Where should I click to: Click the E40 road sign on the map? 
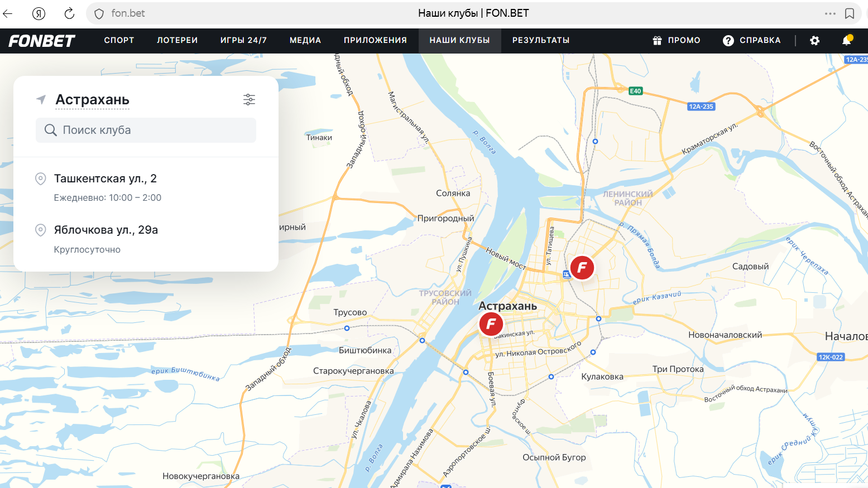(x=636, y=91)
